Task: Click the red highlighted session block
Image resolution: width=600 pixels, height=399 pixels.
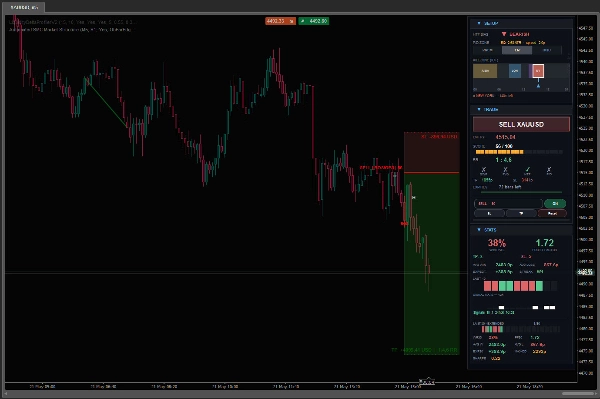Action: click(538, 71)
